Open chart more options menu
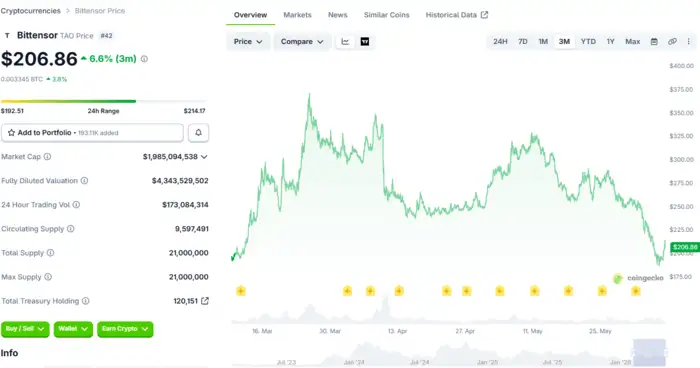The image size is (700, 368). point(688,42)
